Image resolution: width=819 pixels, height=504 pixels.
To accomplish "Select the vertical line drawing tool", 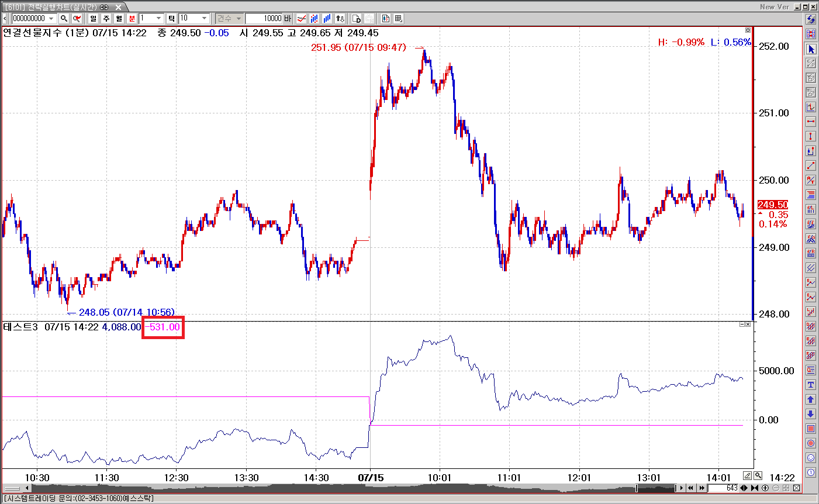I will pos(811,136).
